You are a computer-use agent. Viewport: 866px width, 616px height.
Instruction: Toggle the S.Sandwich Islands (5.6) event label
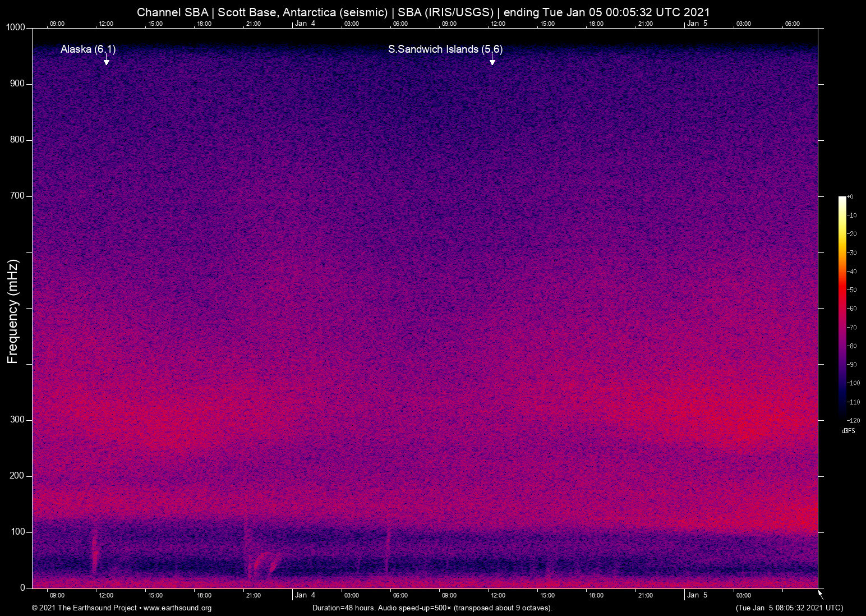445,49
